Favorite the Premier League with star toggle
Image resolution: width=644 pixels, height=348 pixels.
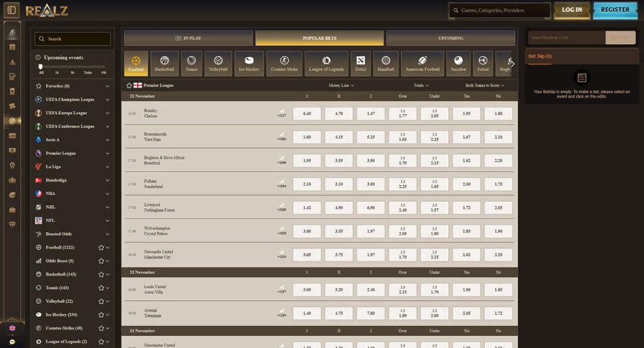pos(129,86)
